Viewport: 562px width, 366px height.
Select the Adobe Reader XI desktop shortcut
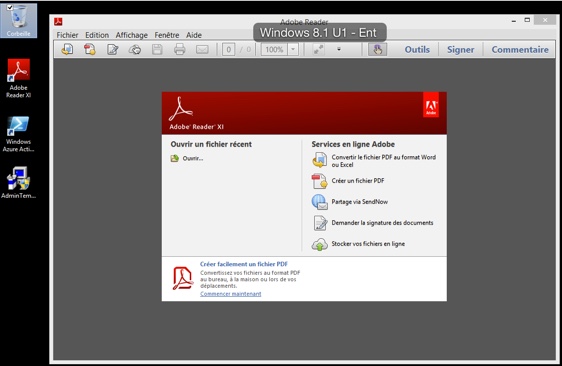[x=18, y=79]
